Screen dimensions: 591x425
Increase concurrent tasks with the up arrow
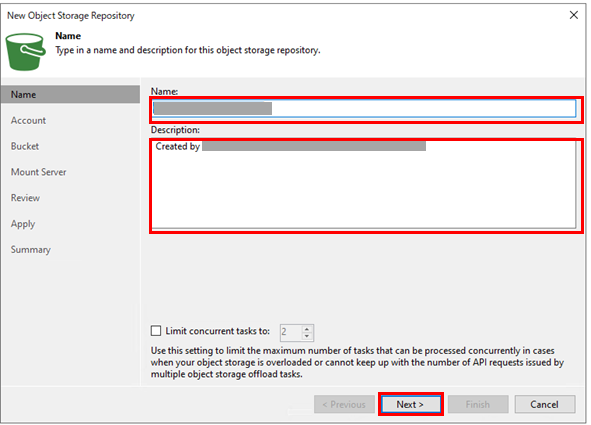[x=307, y=329]
